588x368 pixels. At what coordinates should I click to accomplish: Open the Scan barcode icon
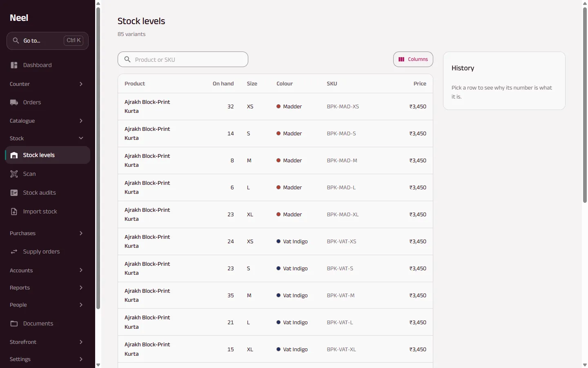tap(14, 174)
